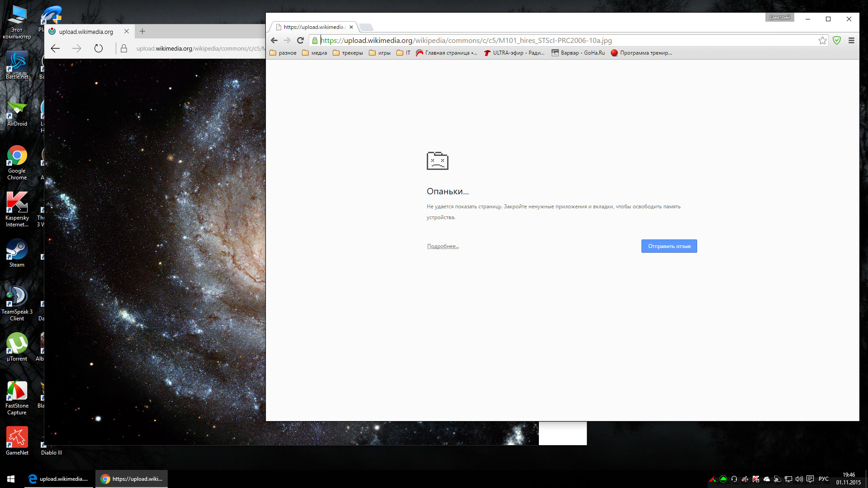This screenshot has height=488, width=868.
Task: Bookmark page with the star icon
Action: point(822,41)
